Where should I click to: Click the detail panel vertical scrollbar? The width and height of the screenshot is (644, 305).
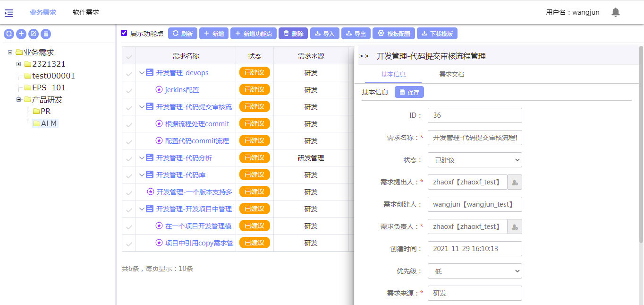coord(641,142)
